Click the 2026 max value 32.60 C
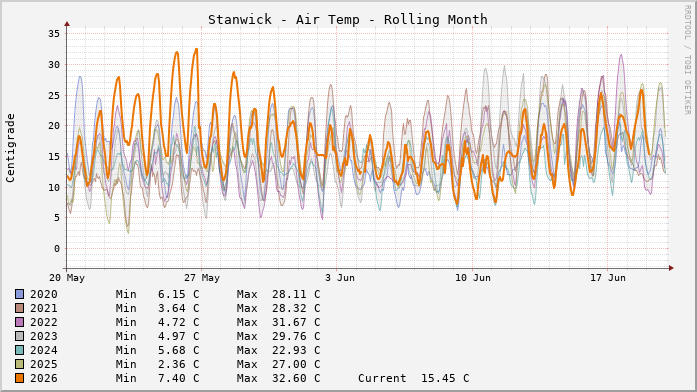697x392 pixels. coord(296,378)
